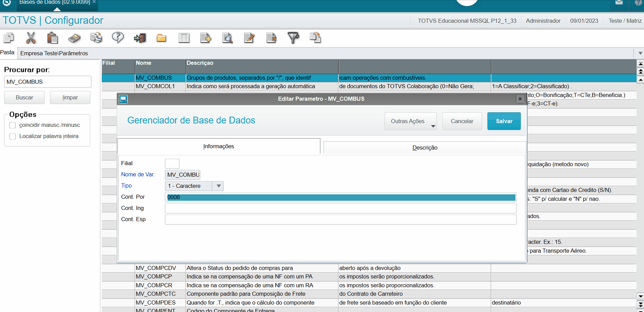Click the Cont. Ing input field
The image size is (644, 312).
point(340,208)
